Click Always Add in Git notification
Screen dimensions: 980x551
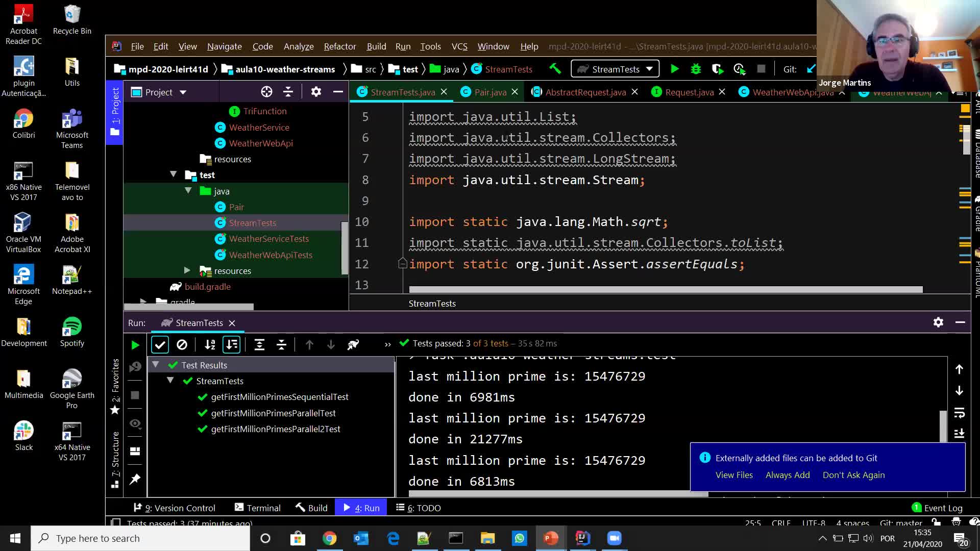tap(788, 475)
